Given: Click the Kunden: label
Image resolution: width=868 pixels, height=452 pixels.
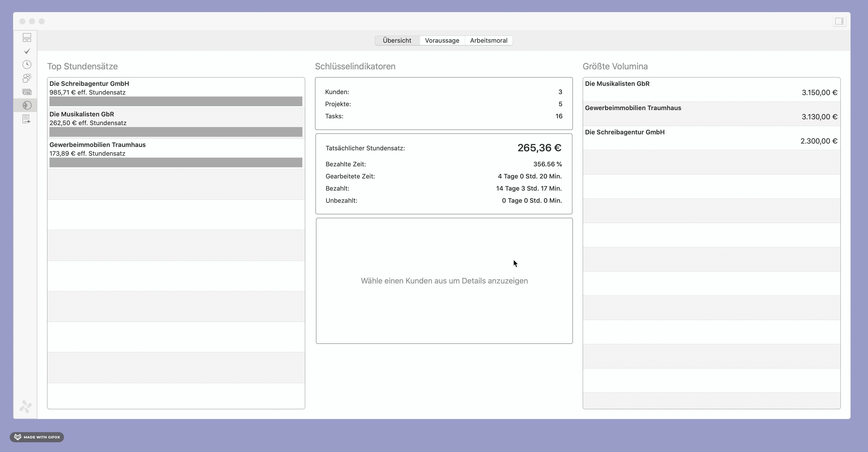Looking at the screenshot, I should coord(337,92).
